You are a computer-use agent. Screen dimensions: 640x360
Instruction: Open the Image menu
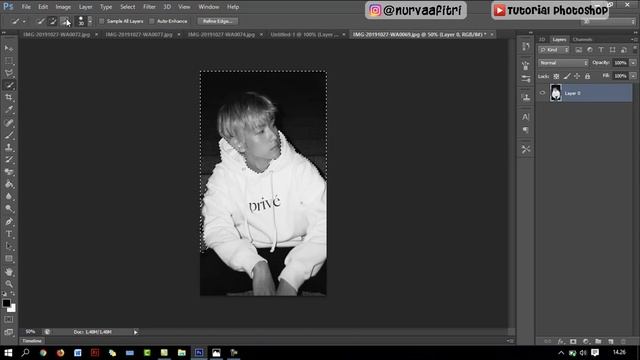[x=63, y=7]
